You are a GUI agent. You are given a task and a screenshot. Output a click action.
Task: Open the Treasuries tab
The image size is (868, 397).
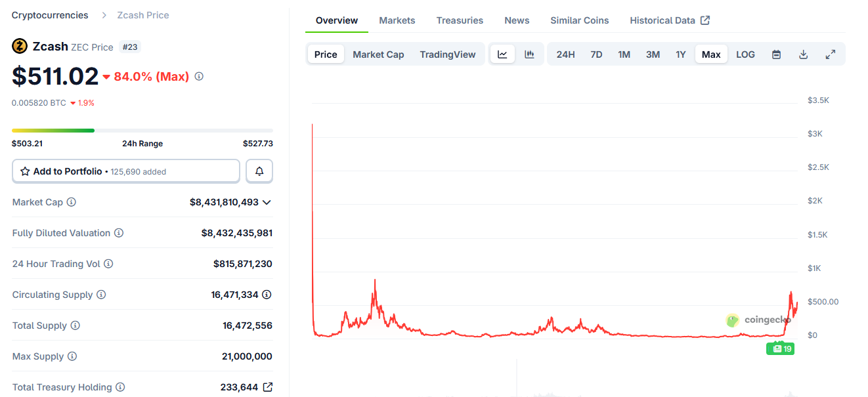460,20
